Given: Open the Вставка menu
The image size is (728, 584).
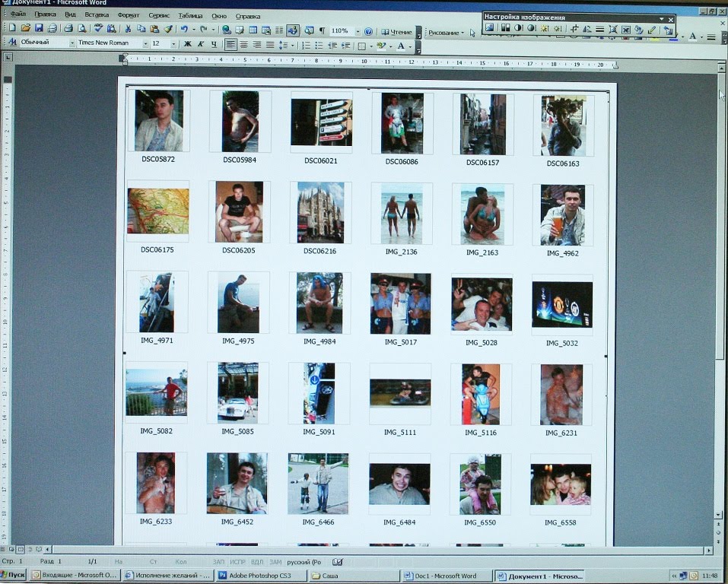Looking at the screenshot, I should [x=97, y=15].
